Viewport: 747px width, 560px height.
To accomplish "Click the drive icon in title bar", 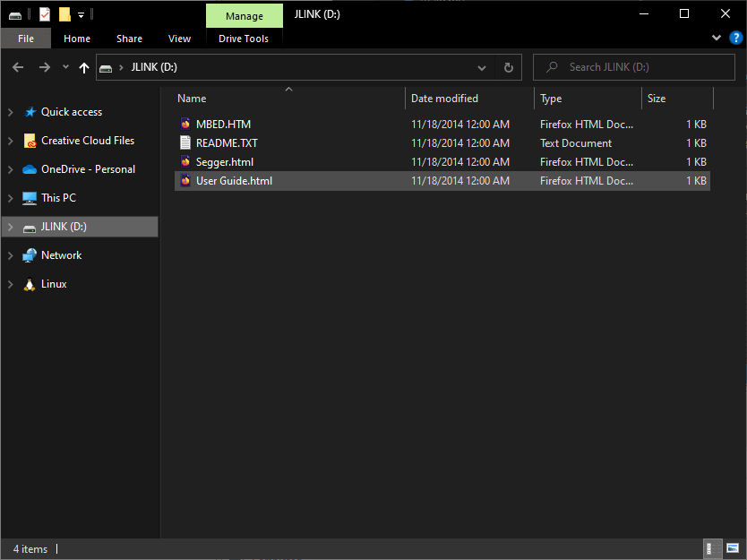I will (15, 15).
